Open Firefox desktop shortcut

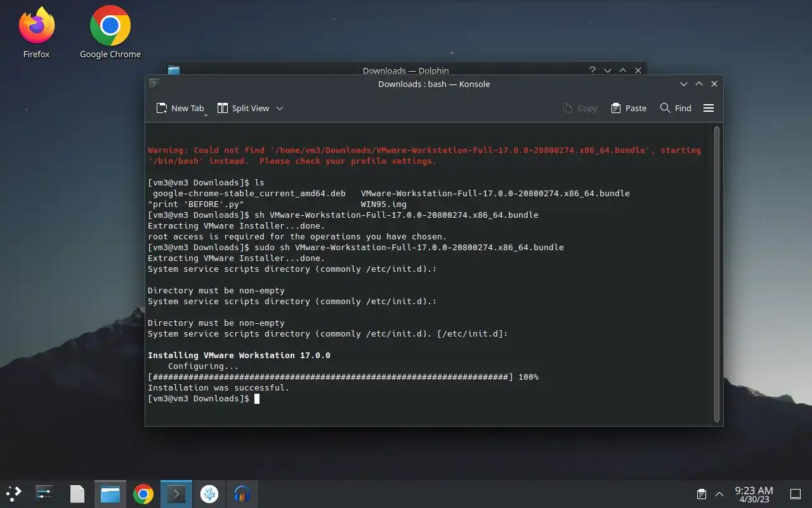(36, 33)
